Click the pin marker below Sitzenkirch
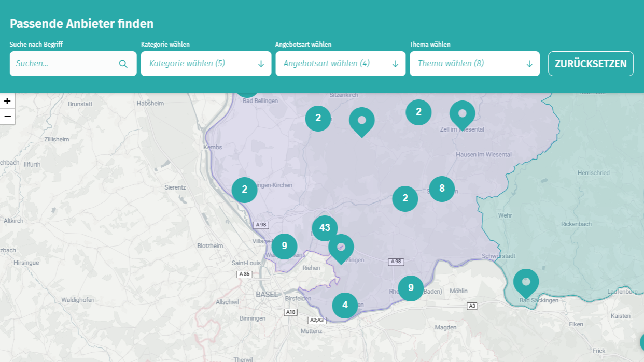Image resolution: width=644 pixels, height=362 pixels. [361, 120]
